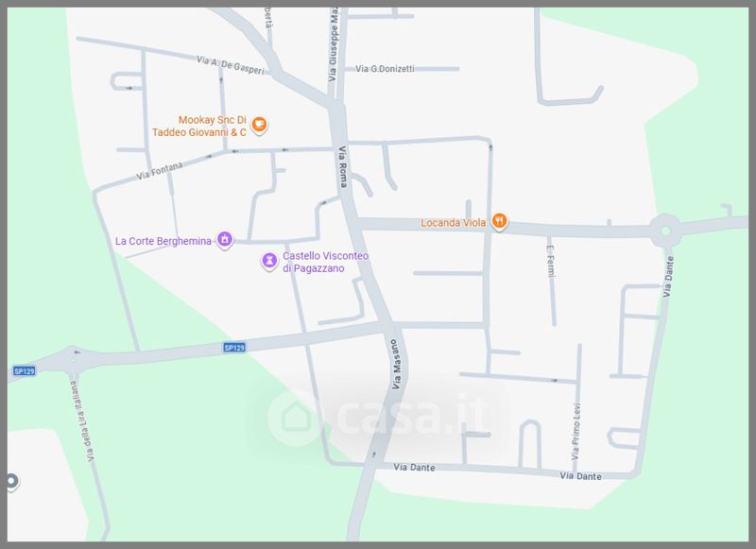Click the Via A. De Gasperi label

231,65
